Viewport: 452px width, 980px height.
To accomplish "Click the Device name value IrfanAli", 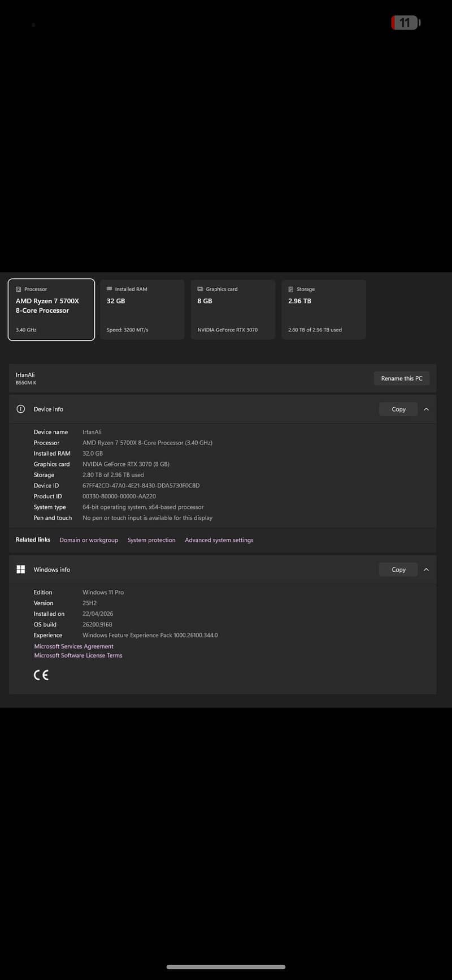I will pos(92,432).
